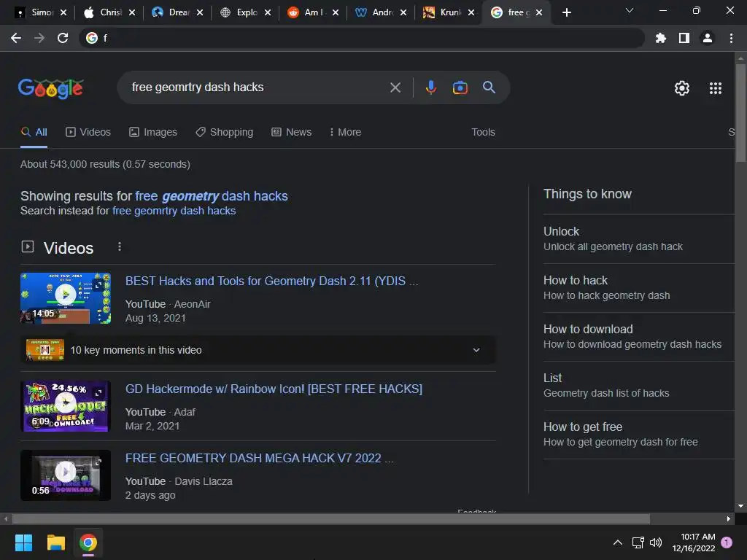Submit search with magnifying glass icon
This screenshot has height=560, width=747.
[489, 87]
